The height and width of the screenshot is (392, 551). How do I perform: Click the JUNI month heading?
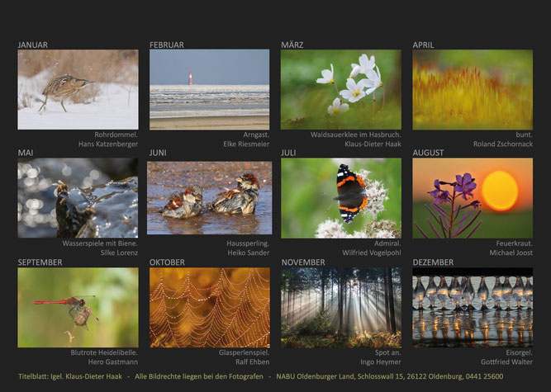[158, 153]
